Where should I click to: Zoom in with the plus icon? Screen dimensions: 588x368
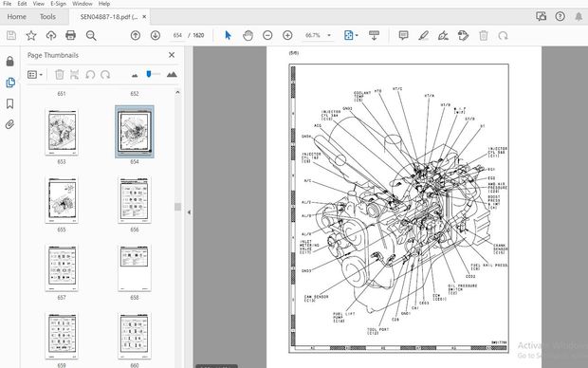click(x=287, y=35)
